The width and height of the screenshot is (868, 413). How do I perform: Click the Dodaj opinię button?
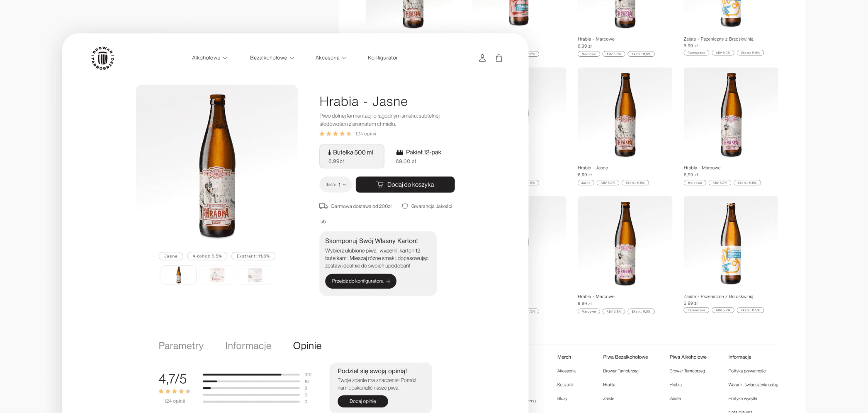[362, 401]
